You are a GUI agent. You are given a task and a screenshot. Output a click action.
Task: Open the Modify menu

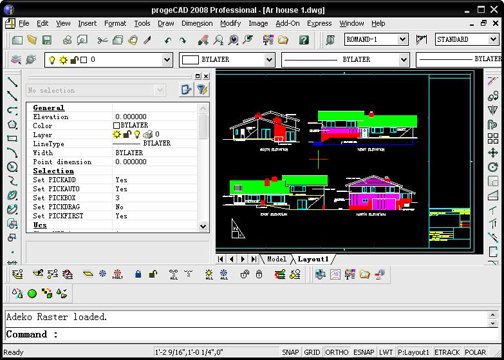click(x=230, y=23)
